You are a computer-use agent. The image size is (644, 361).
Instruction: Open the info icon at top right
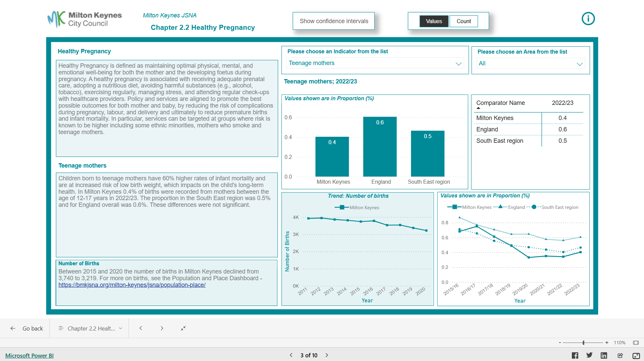point(588,18)
